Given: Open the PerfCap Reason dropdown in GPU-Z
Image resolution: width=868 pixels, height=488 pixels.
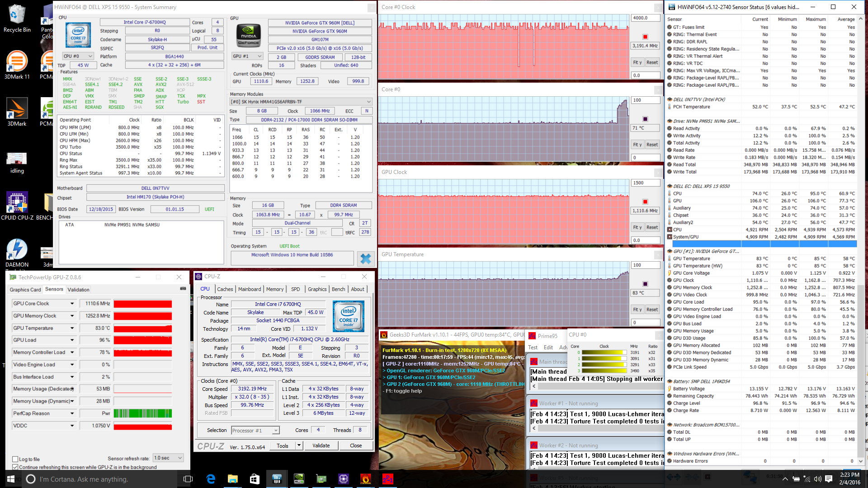Looking at the screenshot, I should pyautogui.click(x=72, y=413).
